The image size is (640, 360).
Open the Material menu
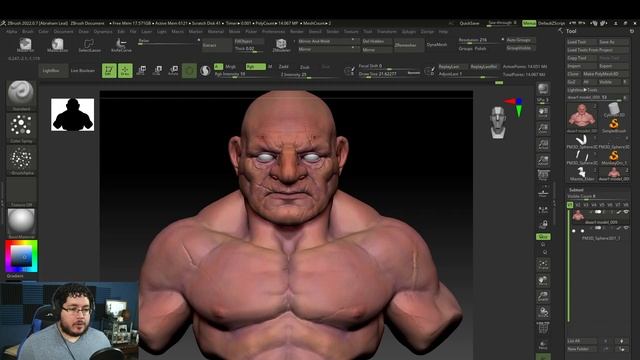point(216,31)
